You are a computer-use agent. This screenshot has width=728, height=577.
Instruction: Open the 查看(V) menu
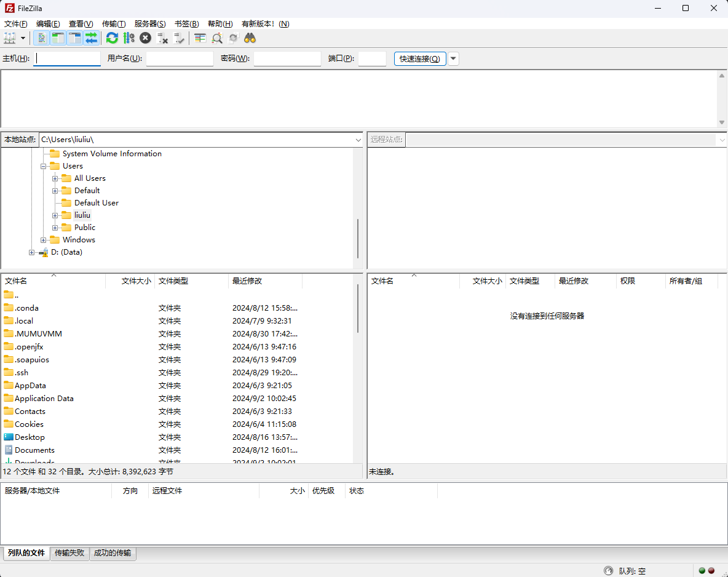click(x=81, y=24)
